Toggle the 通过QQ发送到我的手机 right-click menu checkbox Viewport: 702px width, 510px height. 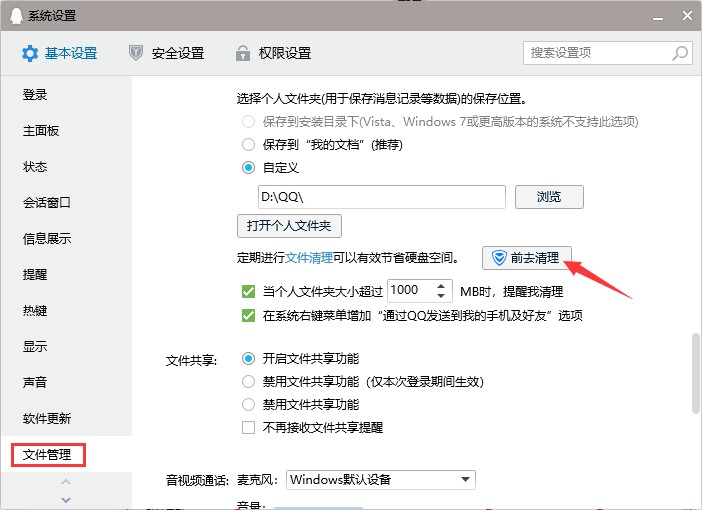tap(249, 315)
